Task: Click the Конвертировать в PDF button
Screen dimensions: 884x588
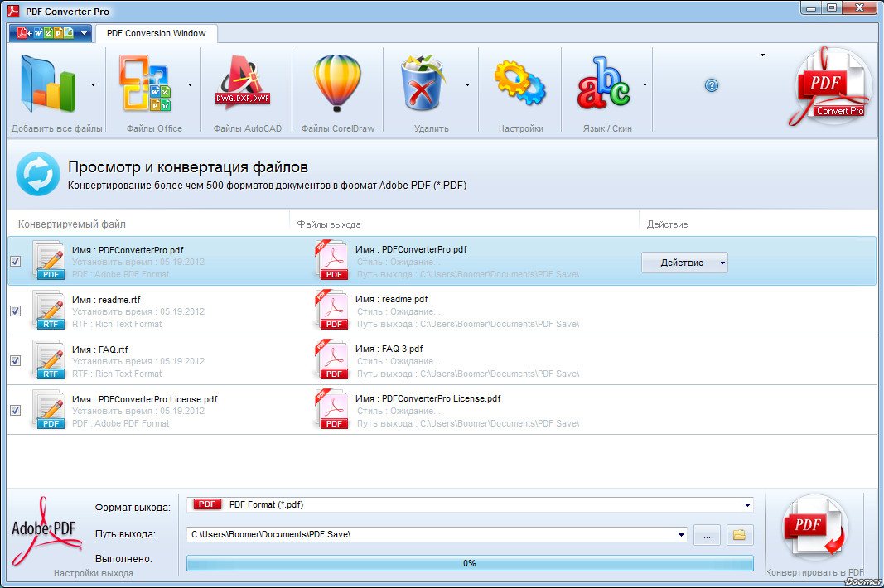Action: pos(815,530)
